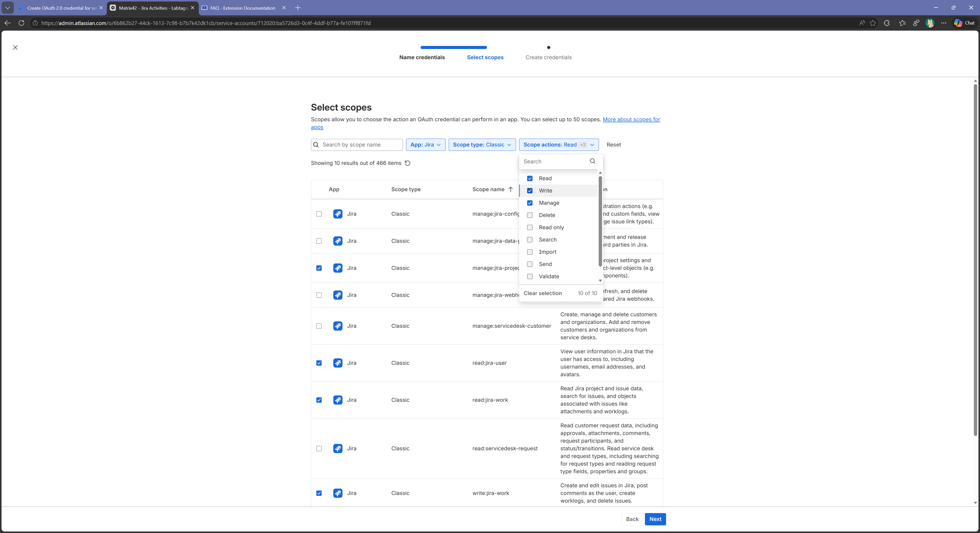Click the Next button
The width and height of the screenshot is (980, 533).
point(655,519)
